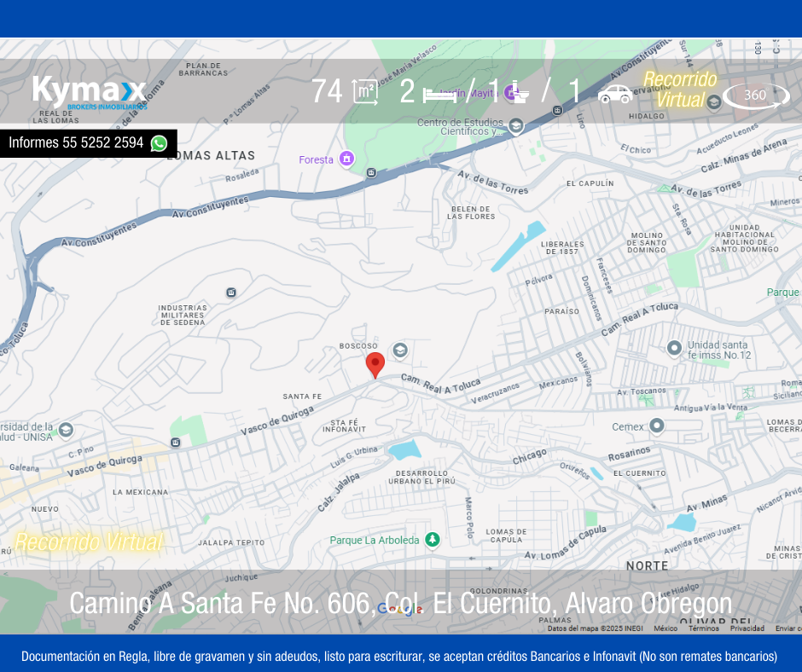Click the transit stop icon below Foresta
This screenshot has width=802, height=672.
coord(372,173)
